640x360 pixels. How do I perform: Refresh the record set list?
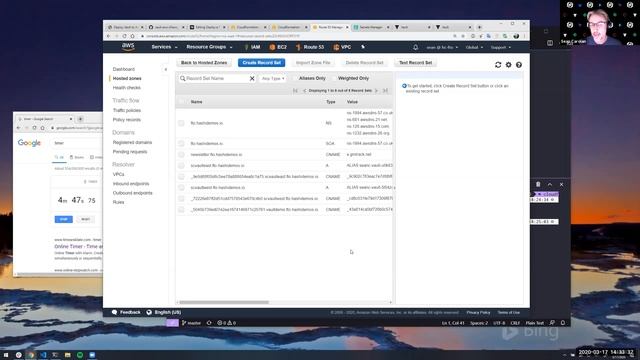[x=498, y=65]
